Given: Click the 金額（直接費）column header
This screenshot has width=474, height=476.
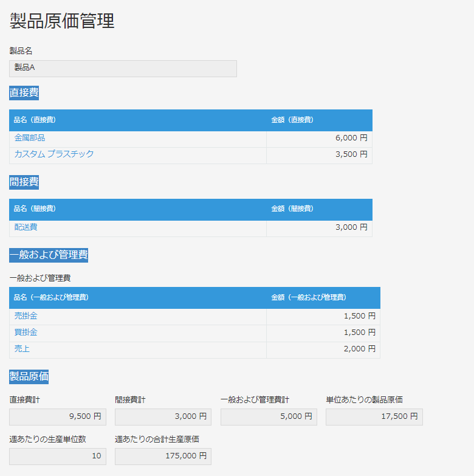Looking at the screenshot, I should point(292,120).
